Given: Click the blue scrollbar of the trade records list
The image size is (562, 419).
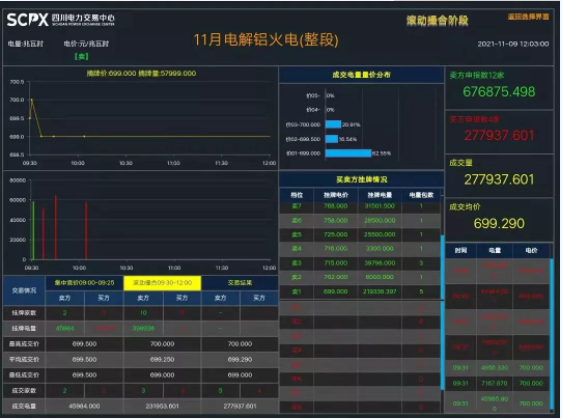Looking at the screenshot, I should pyautogui.click(x=551, y=334).
